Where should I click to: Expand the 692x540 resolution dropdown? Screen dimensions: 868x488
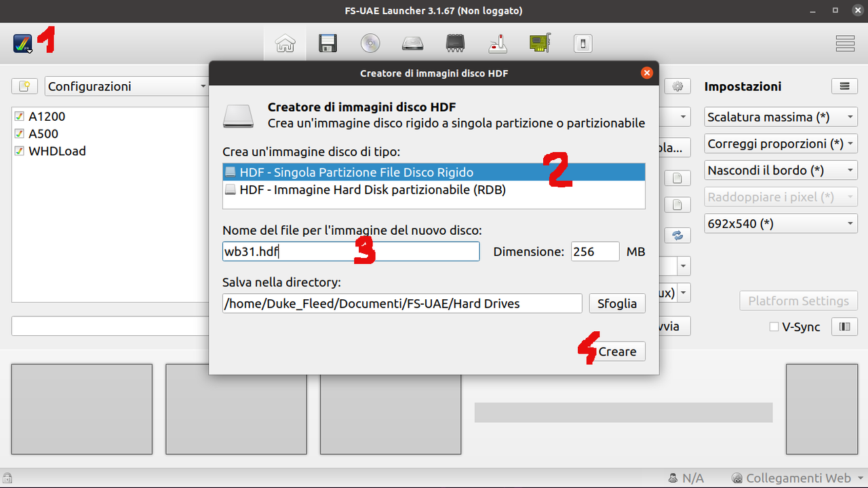(781, 223)
